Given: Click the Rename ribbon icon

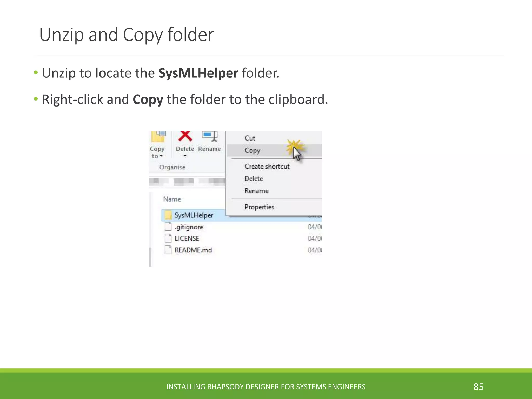Looking at the screenshot, I should 209,136.
